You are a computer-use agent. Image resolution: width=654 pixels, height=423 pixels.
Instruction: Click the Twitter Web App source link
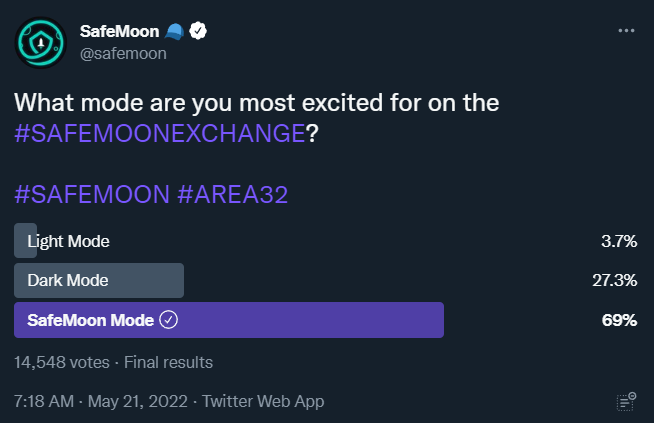coord(263,401)
